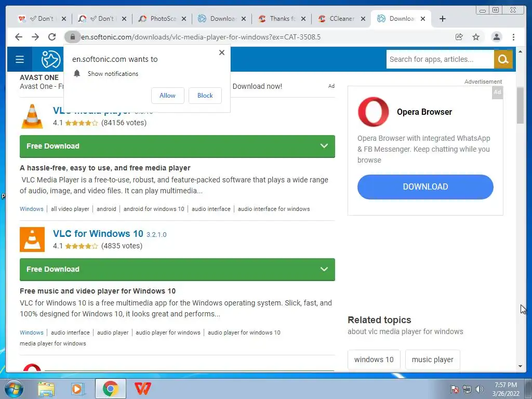Open Action Center flag in tray

455,389
